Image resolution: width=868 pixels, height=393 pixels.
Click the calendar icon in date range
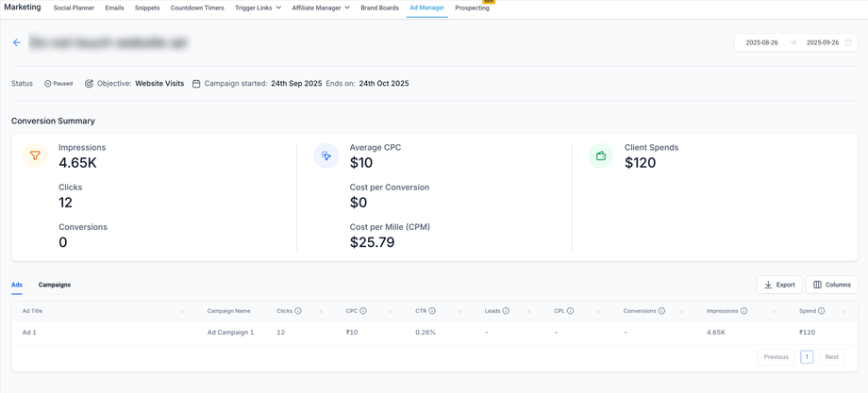848,42
